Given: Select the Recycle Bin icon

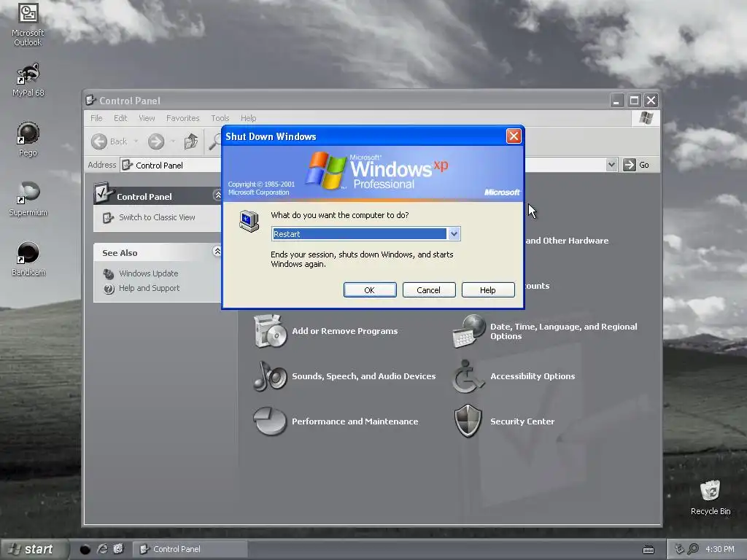Looking at the screenshot, I should [711, 497].
